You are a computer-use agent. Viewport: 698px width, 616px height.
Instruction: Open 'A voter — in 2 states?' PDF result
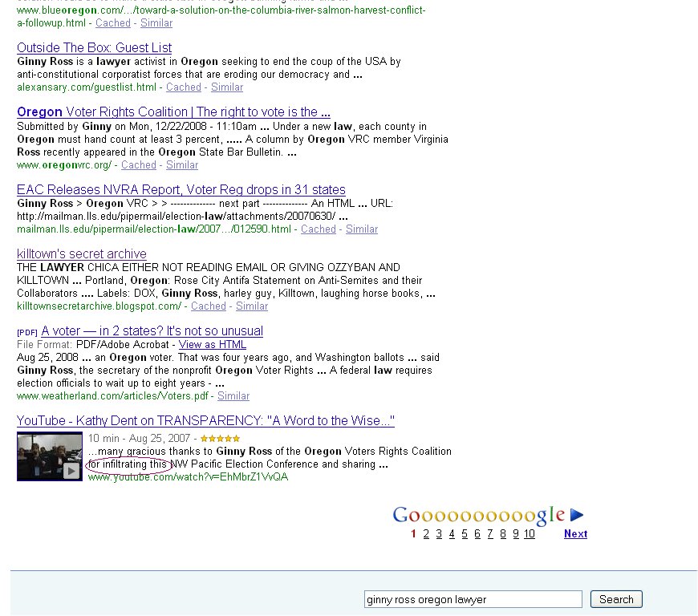point(152,330)
